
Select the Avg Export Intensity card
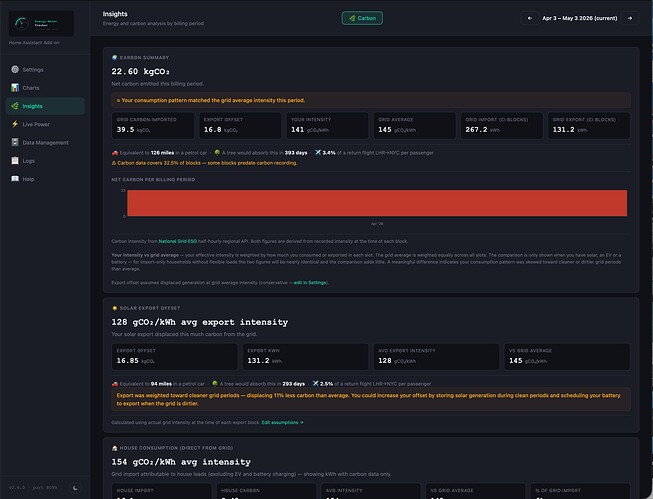click(436, 357)
